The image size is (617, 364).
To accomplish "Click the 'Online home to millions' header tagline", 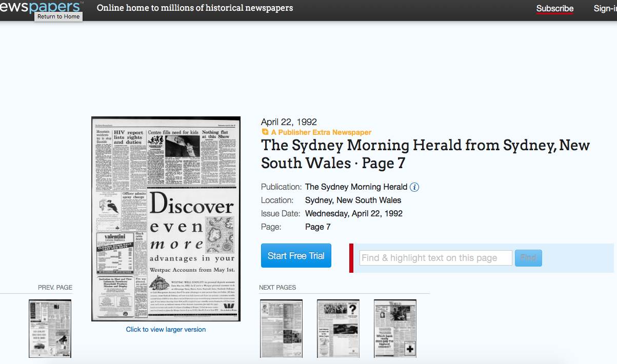I will tap(195, 8).
